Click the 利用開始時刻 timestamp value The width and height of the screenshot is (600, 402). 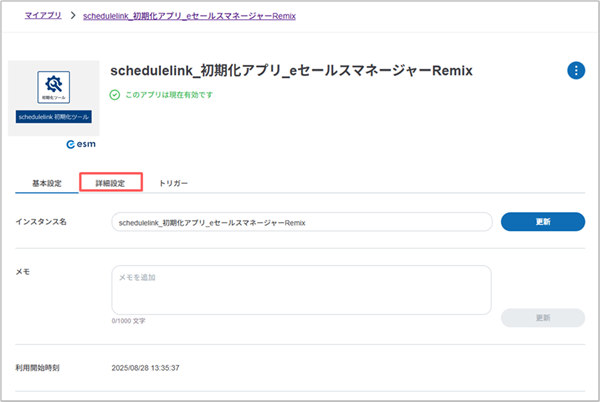point(151,368)
